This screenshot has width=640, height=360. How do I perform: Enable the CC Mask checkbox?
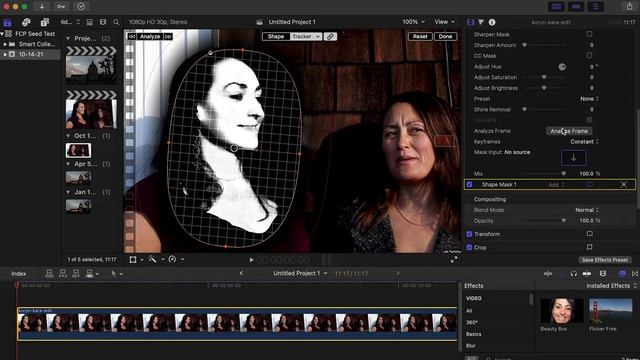click(x=589, y=55)
